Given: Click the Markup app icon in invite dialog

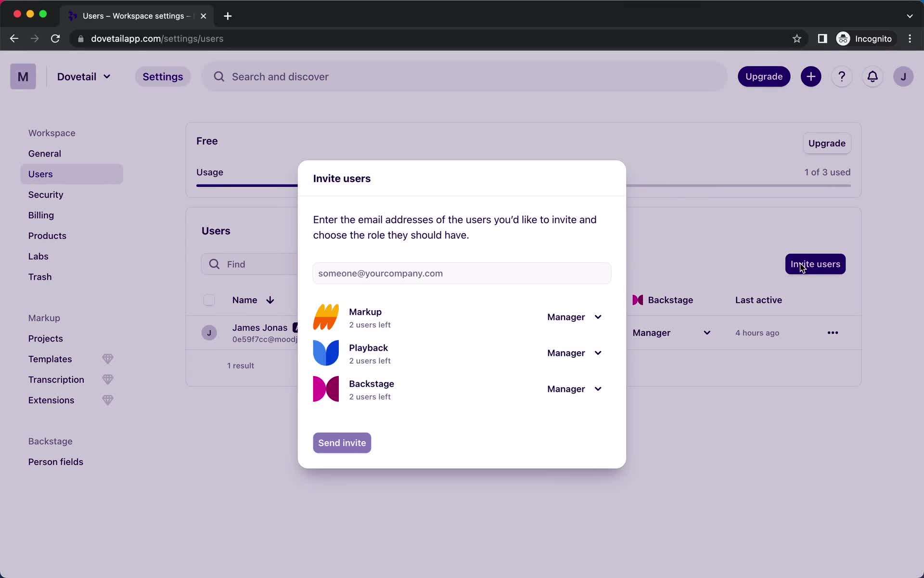Looking at the screenshot, I should point(327,317).
